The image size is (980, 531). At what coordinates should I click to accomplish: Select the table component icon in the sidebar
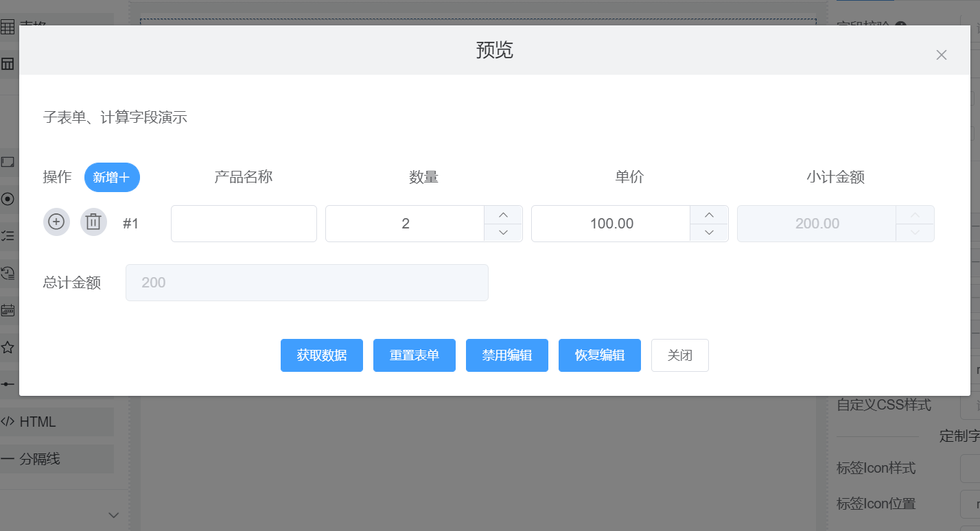[8, 26]
